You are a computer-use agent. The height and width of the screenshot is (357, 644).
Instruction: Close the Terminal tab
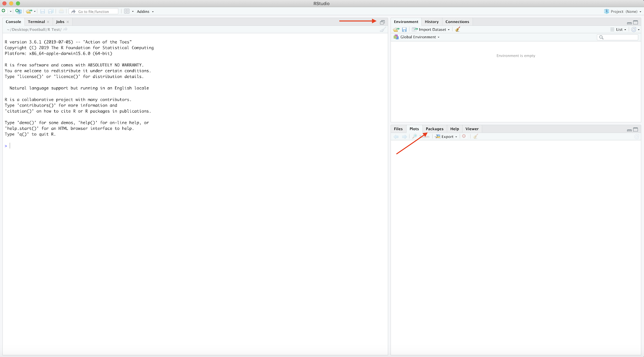(x=48, y=22)
